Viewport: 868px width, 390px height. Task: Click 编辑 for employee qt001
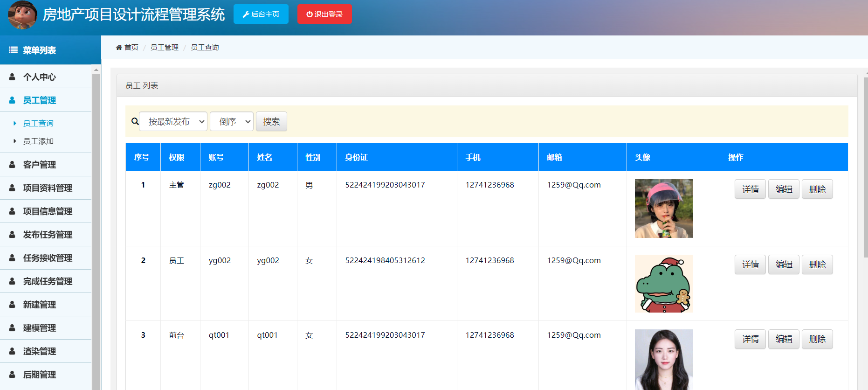click(784, 339)
